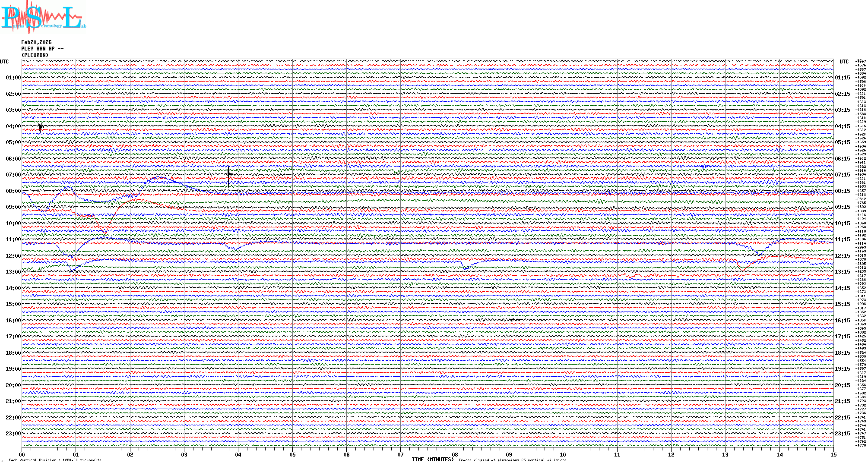The width and height of the screenshot is (868, 466).
Task: Click the 08:15 time label on right
Action: (842, 191)
